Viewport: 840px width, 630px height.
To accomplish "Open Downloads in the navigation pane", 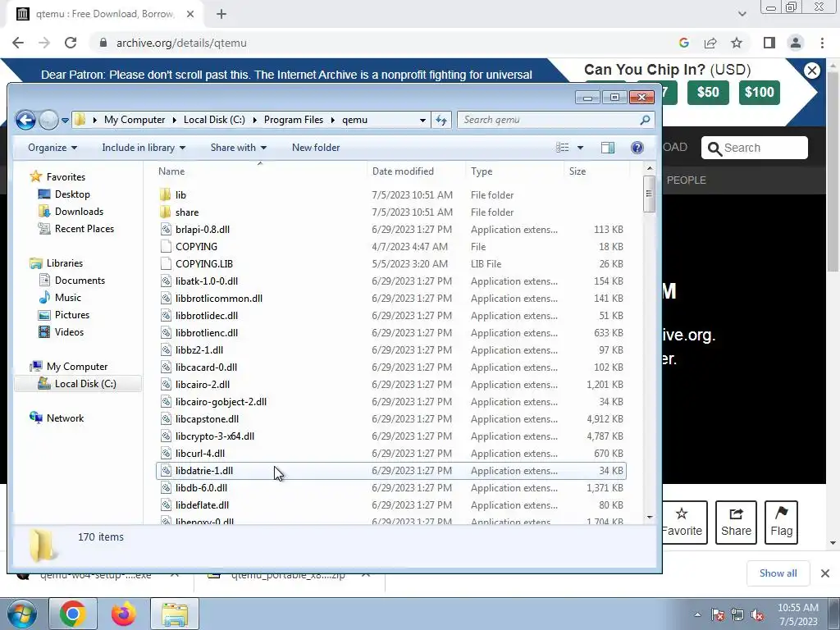I will pyautogui.click(x=79, y=211).
